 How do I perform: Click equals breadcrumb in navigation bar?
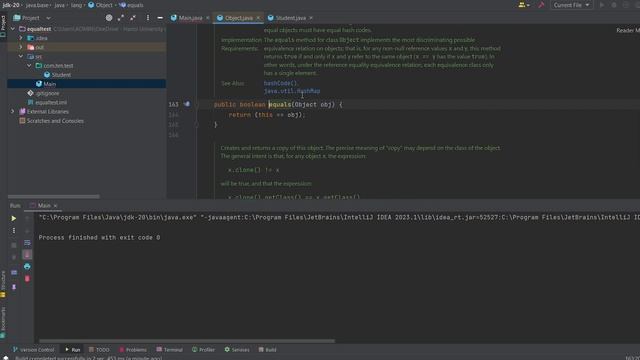[131, 5]
